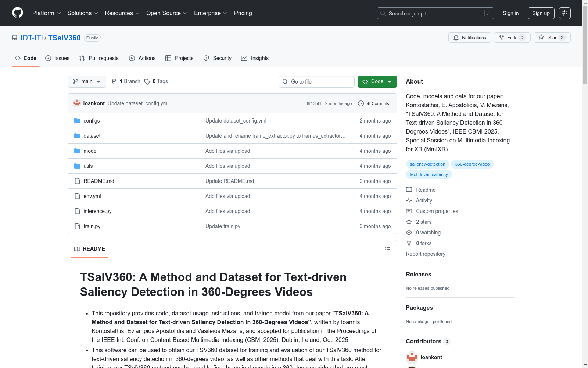Image resolution: width=588 pixels, height=368 pixels.
Task: Switch to the Projects tab
Action: (x=179, y=58)
